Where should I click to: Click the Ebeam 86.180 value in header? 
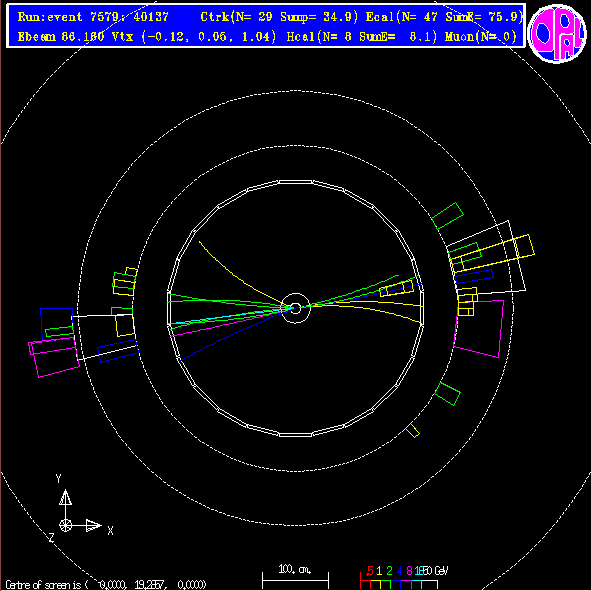pyautogui.click(x=61, y=37)
